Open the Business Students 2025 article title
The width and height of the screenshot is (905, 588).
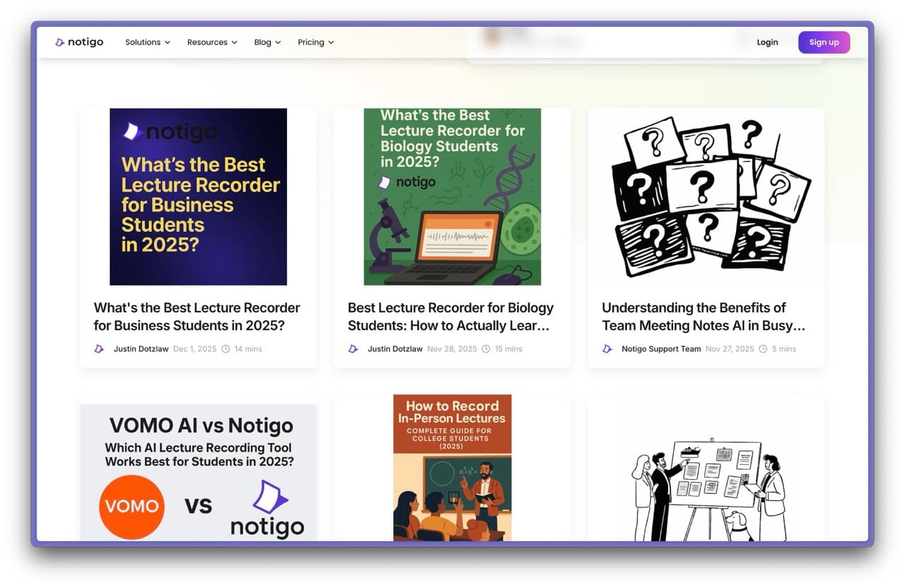[x=197, y=317]
